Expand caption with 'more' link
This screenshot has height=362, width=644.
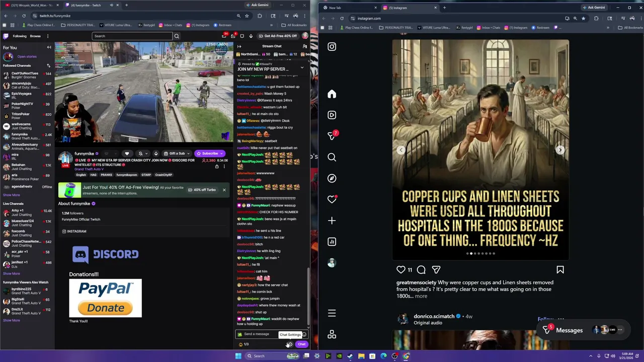point(421,296)
